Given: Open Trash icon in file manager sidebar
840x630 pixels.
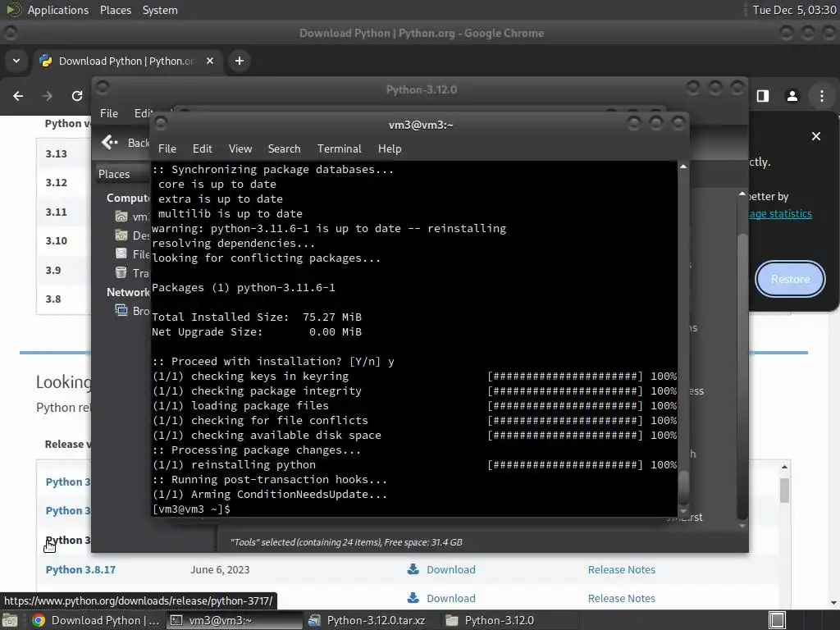Looking at the screenshot, I should coord(121,272).
